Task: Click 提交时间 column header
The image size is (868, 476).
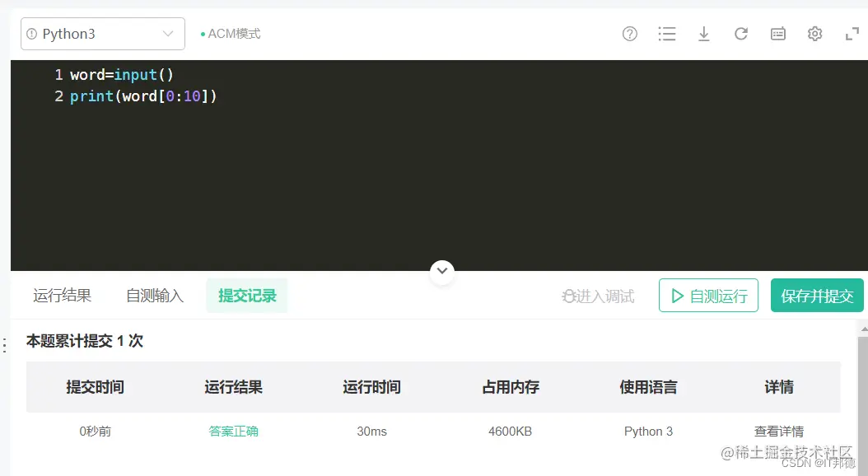Action: click(96, 387)
